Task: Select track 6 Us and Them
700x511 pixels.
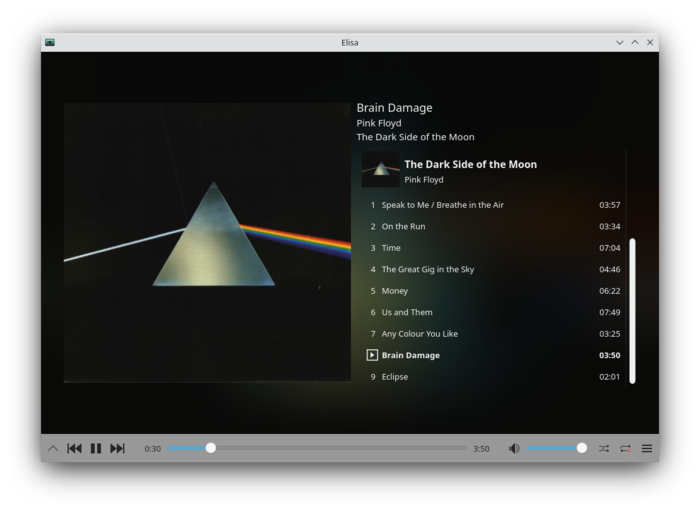Action: point(492,312)
